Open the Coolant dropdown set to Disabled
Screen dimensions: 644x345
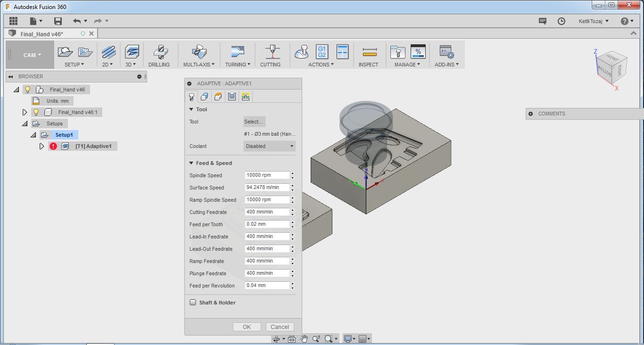[x=270, y=146]
